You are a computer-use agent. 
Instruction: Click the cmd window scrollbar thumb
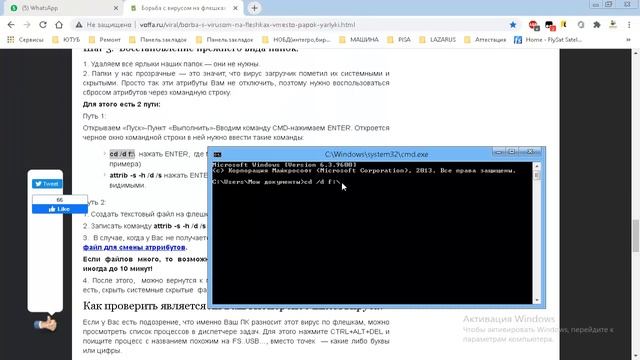coord(537,175)
